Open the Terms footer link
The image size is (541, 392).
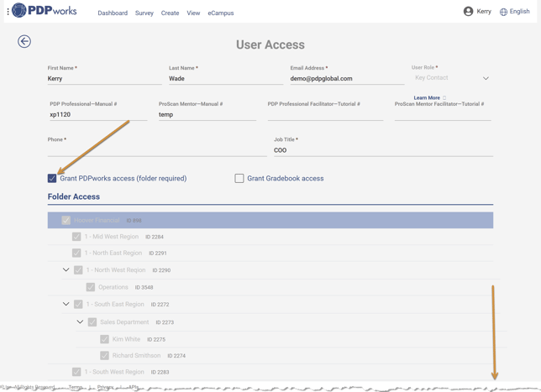(76, 387)
